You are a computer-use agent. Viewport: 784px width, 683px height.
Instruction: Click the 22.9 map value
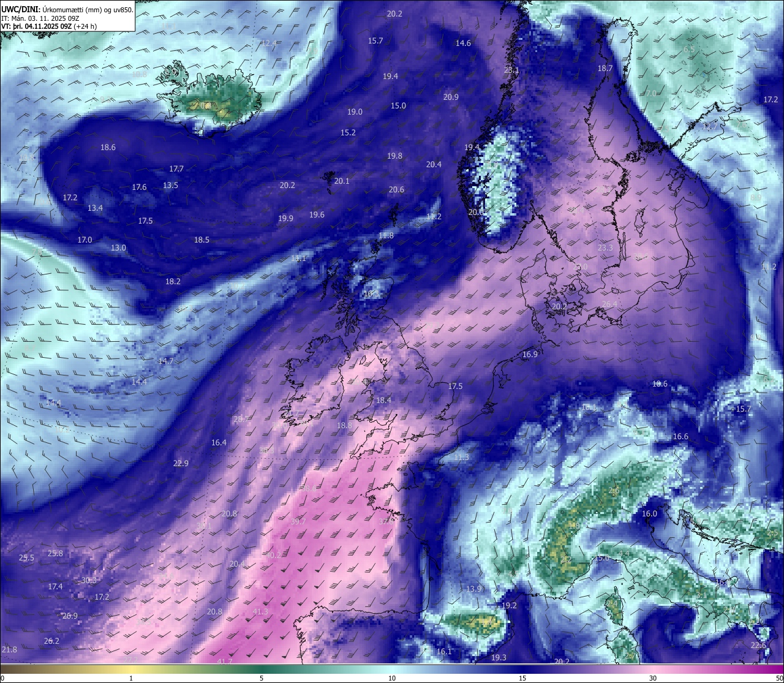pyautogui.click(x=181, y=463)
